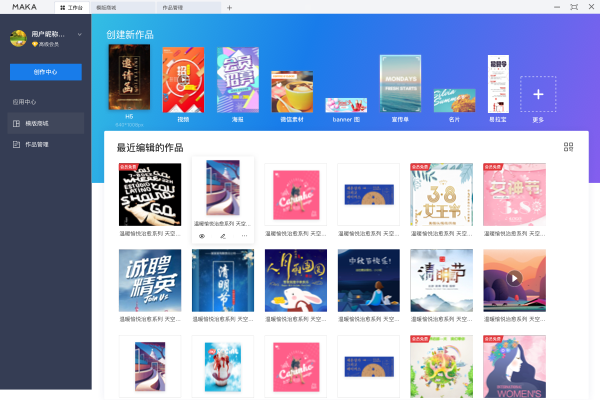Click the 模板商城 sidebar icon
Screen dimensions: 600x400
coord(16,123)
